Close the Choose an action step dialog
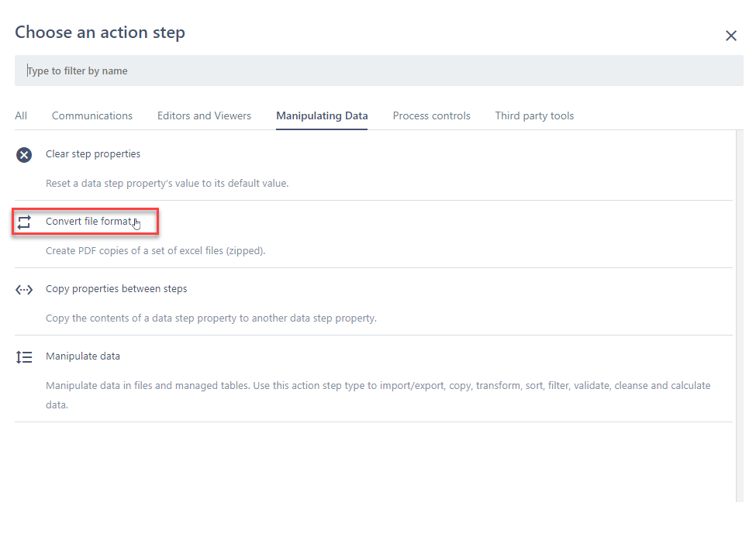The image size is (756, 537). tap(730, 36)
